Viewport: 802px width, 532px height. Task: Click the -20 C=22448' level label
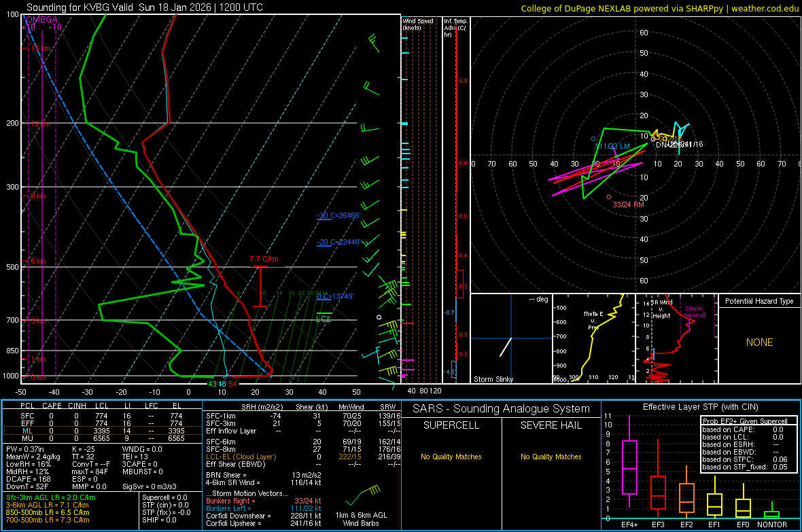tap(338, 242)
